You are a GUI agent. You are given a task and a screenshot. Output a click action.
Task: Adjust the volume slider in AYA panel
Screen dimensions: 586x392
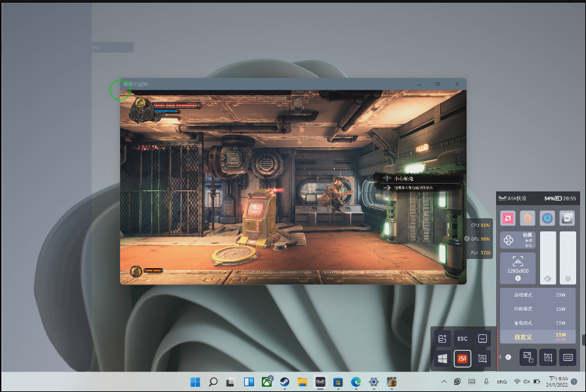pyautogui.click(x=548, y=258)
